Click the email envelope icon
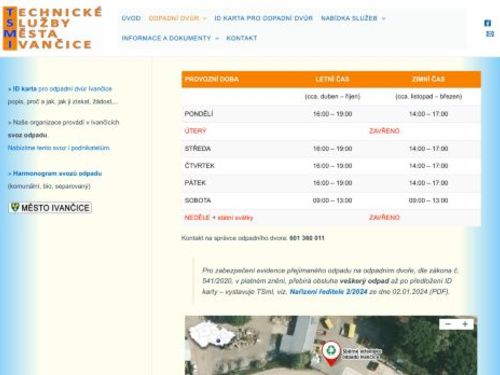 490,34
